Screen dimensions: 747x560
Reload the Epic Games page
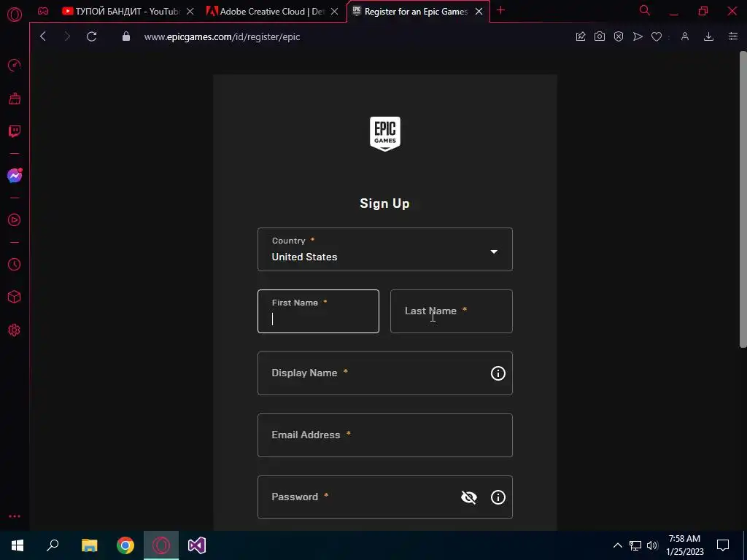point(91,36)
